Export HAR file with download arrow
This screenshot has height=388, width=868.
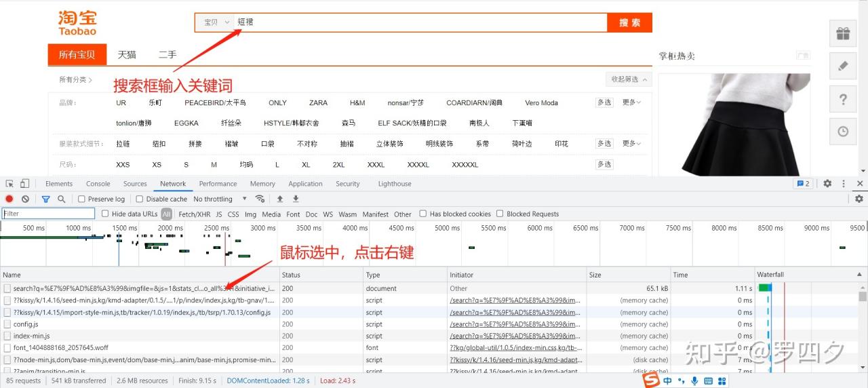296,199
